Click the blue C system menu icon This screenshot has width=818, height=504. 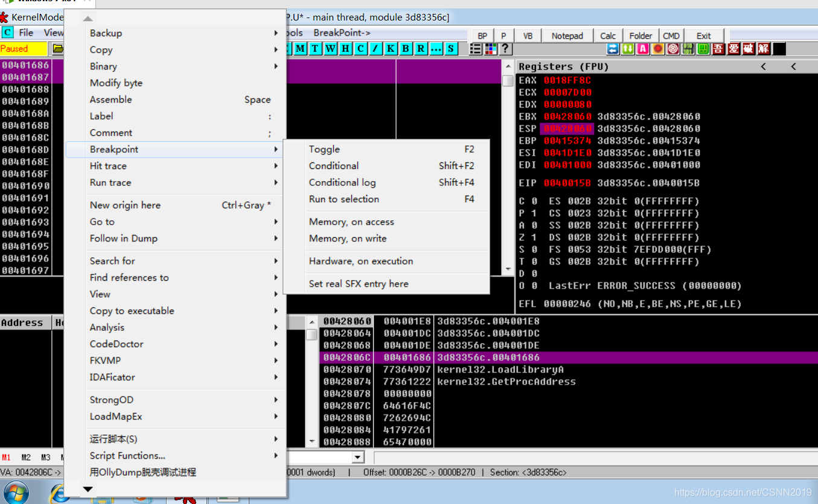(x=8, y=33)
